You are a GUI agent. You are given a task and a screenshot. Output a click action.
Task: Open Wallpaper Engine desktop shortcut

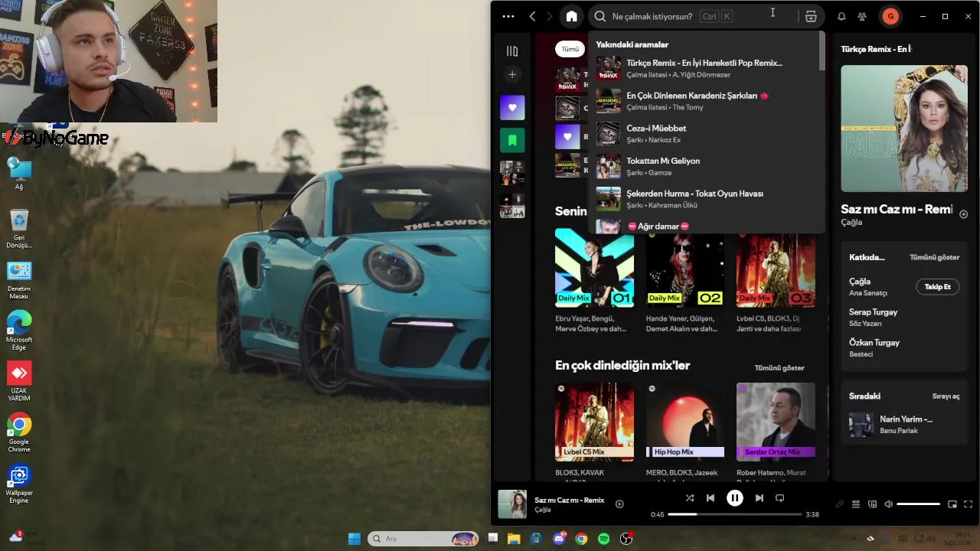(x=19, y=484)
